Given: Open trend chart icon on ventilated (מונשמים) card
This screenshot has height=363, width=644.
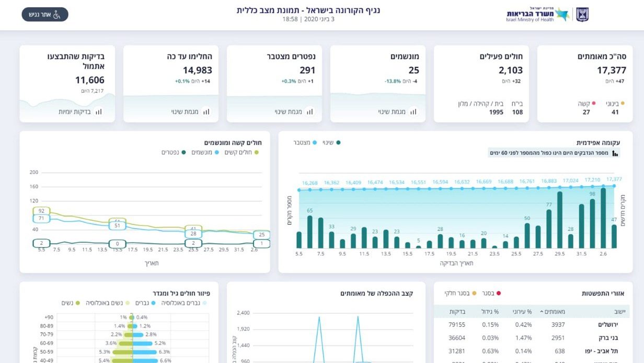Looking at the screenshot, I should click(x=413, y=111).
